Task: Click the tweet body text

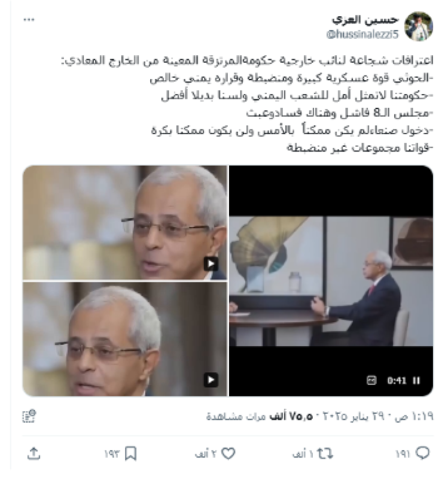Action: [247, 104]
